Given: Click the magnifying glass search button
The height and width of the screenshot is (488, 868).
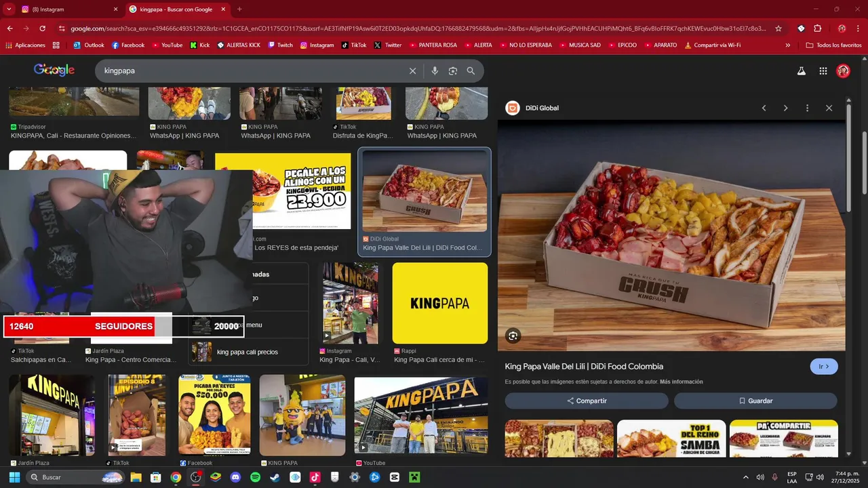Looking at the screenshot, I should coord(471,71).
